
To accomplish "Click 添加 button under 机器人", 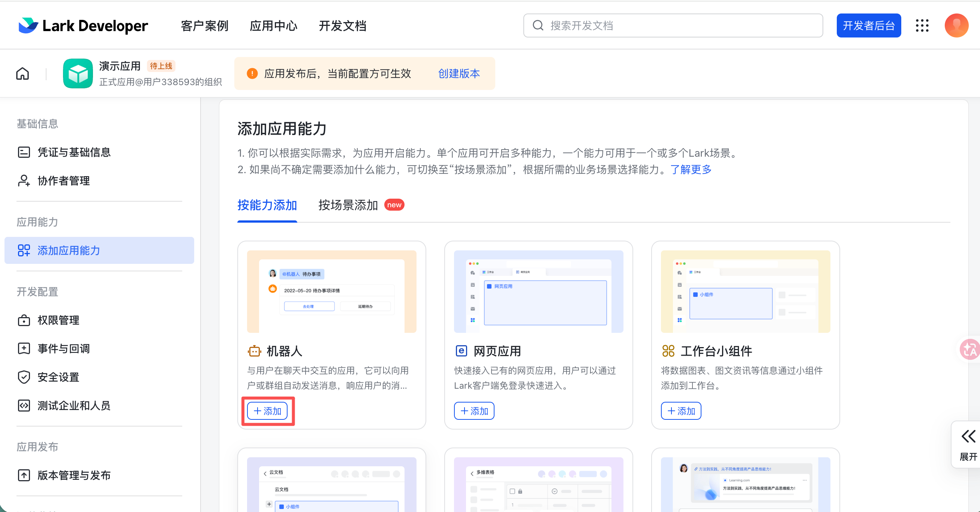I will click(267, 411).
